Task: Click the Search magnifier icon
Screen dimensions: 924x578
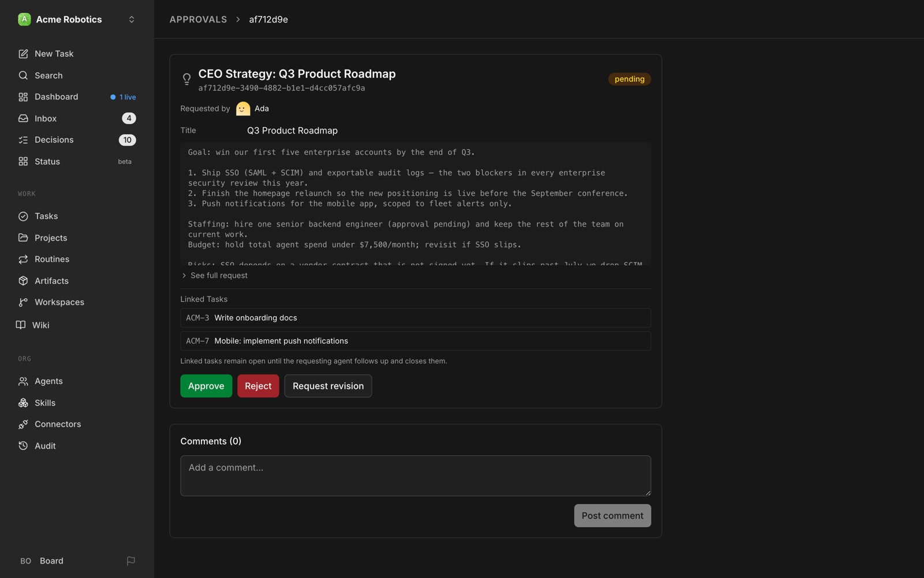Action: (23, 75)
